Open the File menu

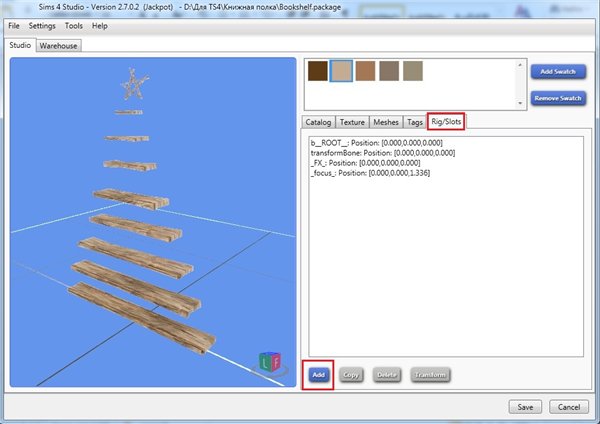[14, 25]
